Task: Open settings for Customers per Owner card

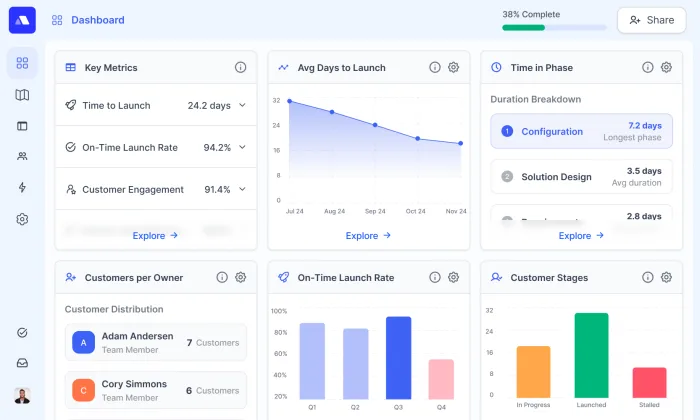Action: tap(241, 277)
